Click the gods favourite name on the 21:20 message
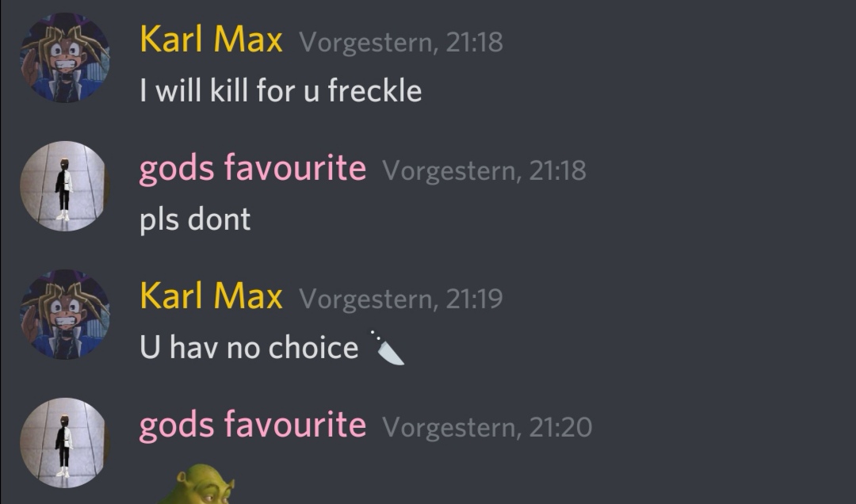Image resolution: width=856 pixels, height=504 pixels. [x=252, y=425]
